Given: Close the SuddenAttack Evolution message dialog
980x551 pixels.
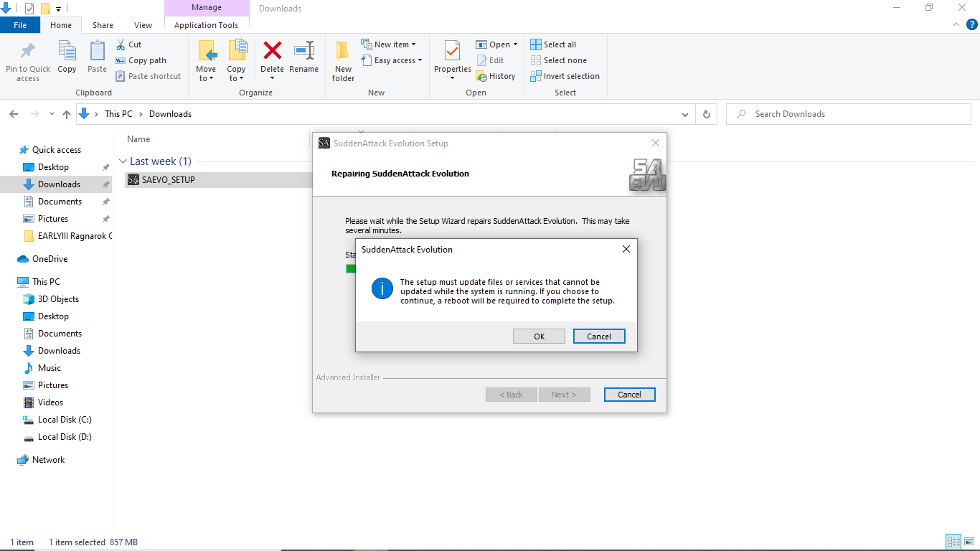Looking at the screenshot, I should point(626,249).
